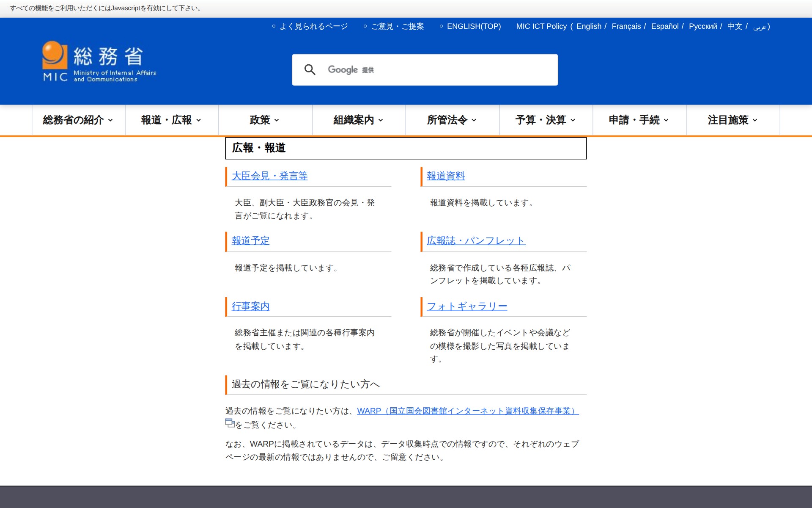Click the magnifying glass search icon
The height and width of the screenshot is (508, 812).
point(310,70)
